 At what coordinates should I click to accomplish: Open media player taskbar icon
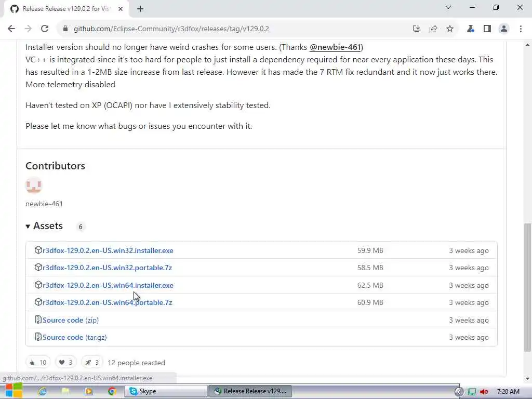[x=89, y=391]
